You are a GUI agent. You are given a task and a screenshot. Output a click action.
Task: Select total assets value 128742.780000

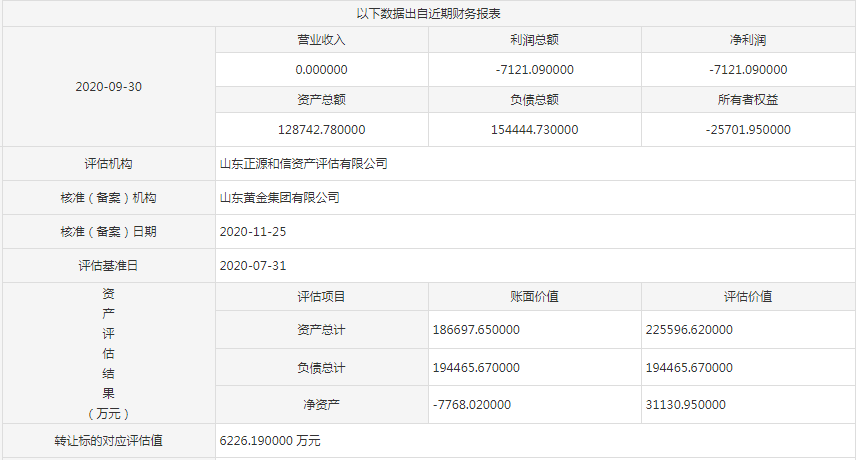click(321, 130)
